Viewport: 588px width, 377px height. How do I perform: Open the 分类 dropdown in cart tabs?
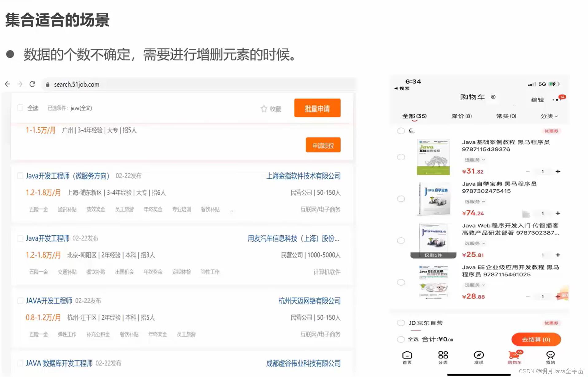pos(549,116)
